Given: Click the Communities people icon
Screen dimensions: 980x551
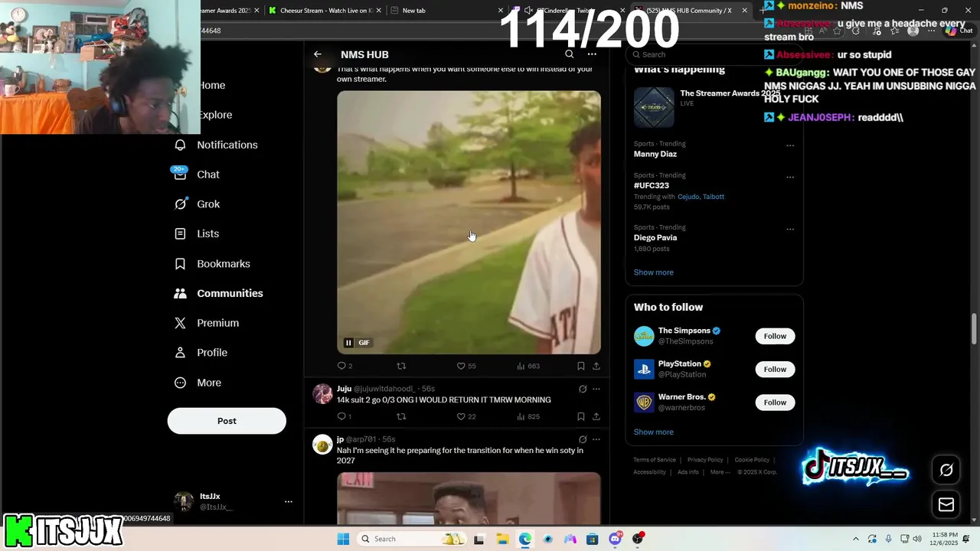Looking at the screenshot, I should [180, 293].
